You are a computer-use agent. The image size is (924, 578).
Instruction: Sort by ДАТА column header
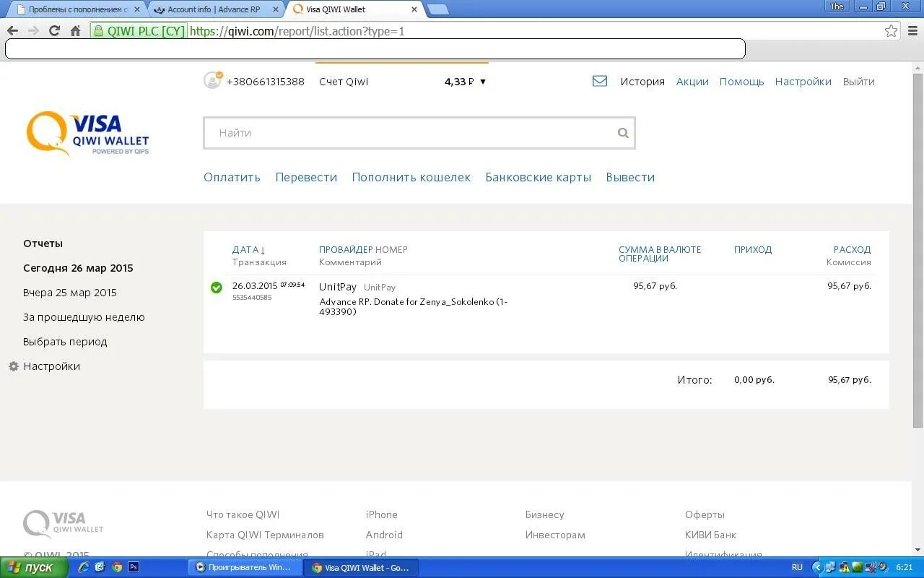(249, 249)
